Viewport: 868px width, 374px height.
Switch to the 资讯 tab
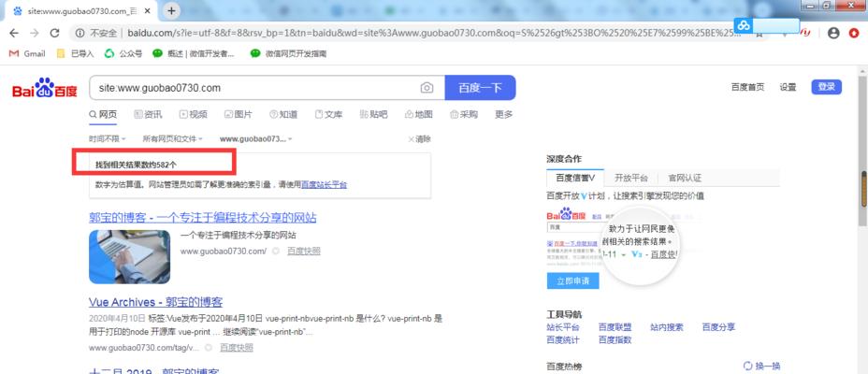pos(149,114)
